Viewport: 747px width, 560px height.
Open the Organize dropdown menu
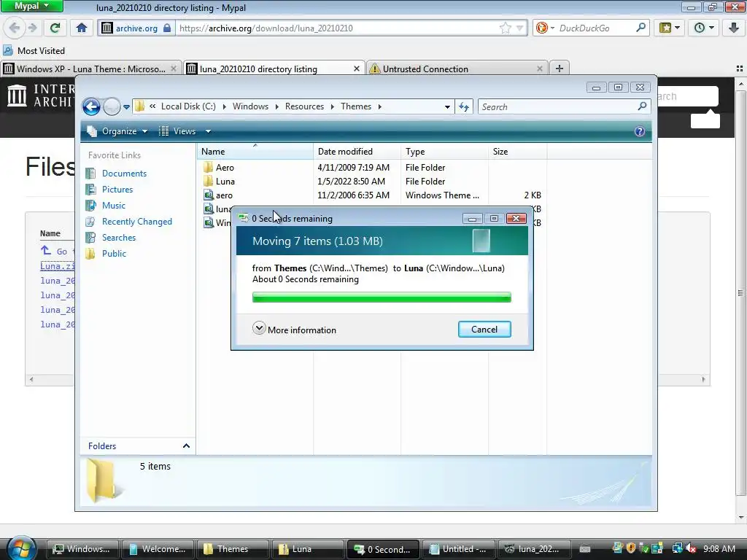(x=117, y=131)
